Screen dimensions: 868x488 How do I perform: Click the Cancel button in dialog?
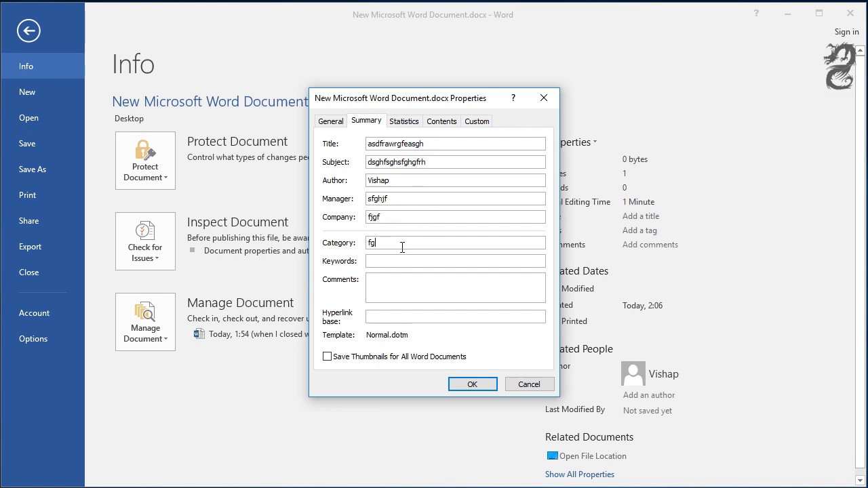pos(529,384)
